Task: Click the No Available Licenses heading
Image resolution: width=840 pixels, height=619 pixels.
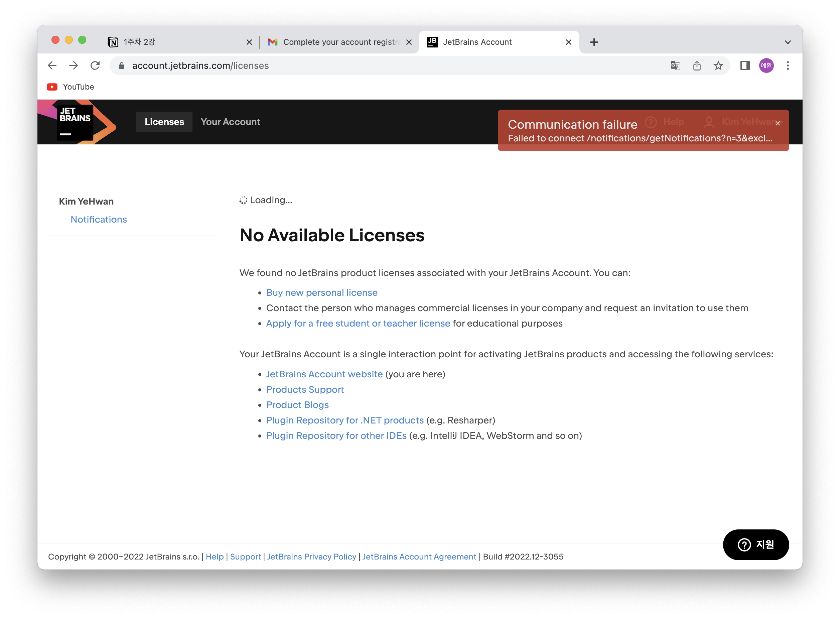Action: 332,235
